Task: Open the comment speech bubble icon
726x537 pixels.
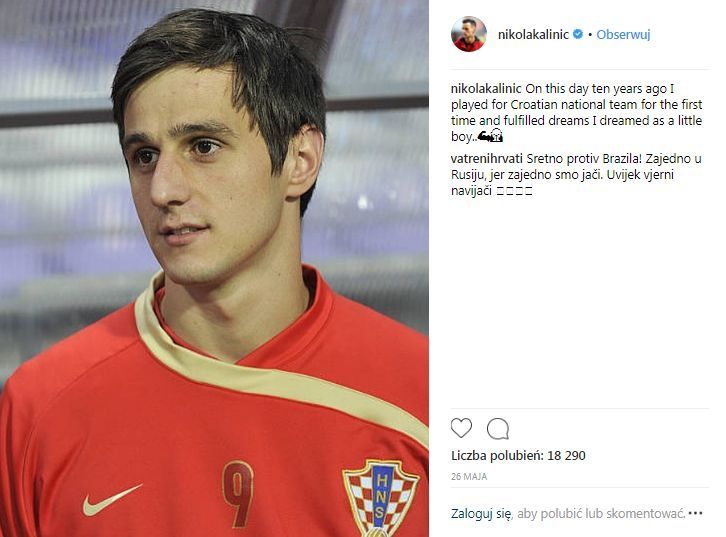Action: click(498, 429)
